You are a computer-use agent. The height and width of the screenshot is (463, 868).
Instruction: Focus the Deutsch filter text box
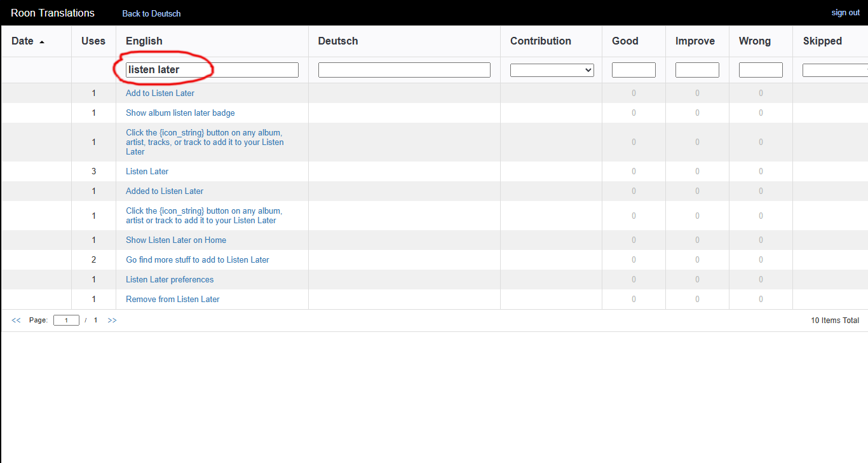404,70
